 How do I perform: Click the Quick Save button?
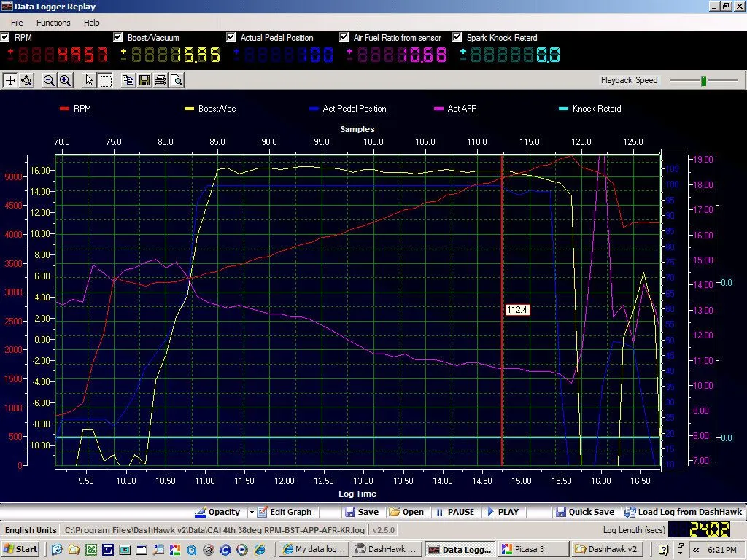tap(585, 512)
